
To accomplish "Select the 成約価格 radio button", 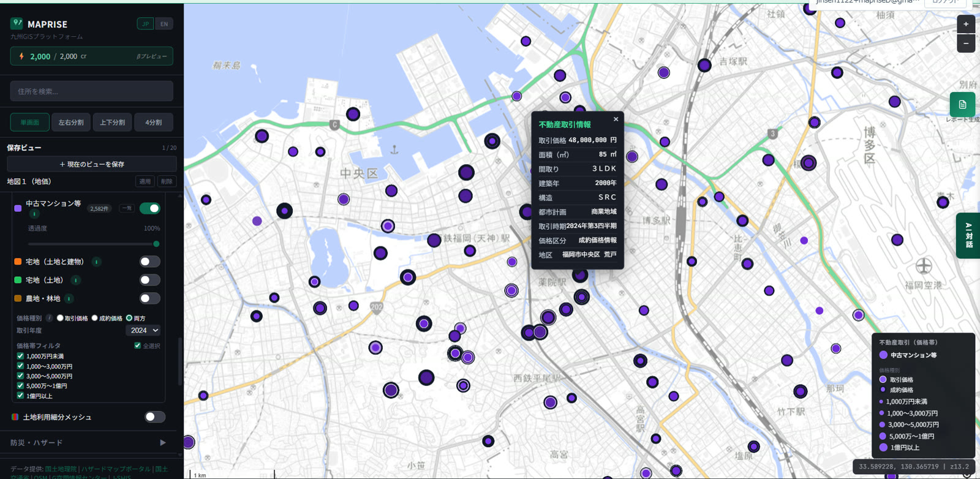I will [94, 318].
